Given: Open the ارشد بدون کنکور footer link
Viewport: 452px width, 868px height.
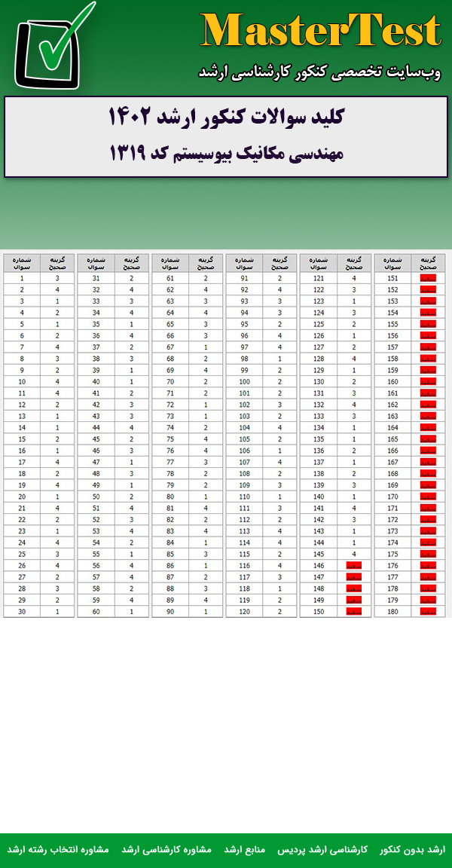Looking at the screenshot, I should (412, 849).
